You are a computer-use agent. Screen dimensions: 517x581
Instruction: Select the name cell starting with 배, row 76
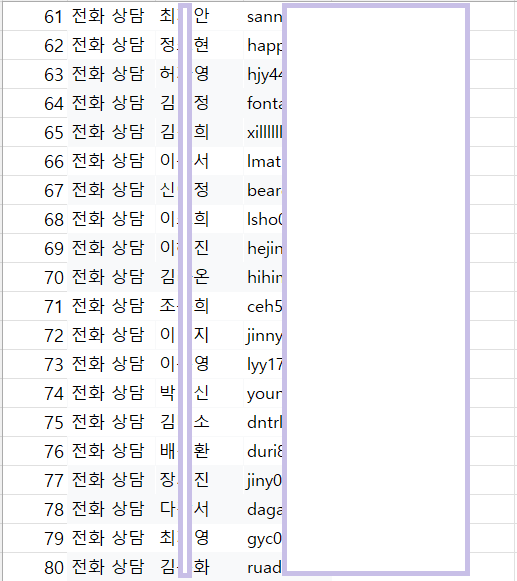pos(199,451)
